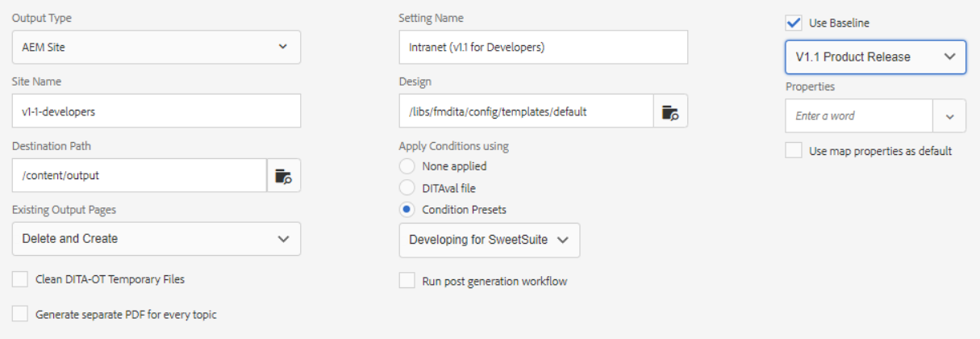This screenshot has height=339, width=980.
Task: Click the Properties dropdown chevron button
Action: (x=949, y=116)
